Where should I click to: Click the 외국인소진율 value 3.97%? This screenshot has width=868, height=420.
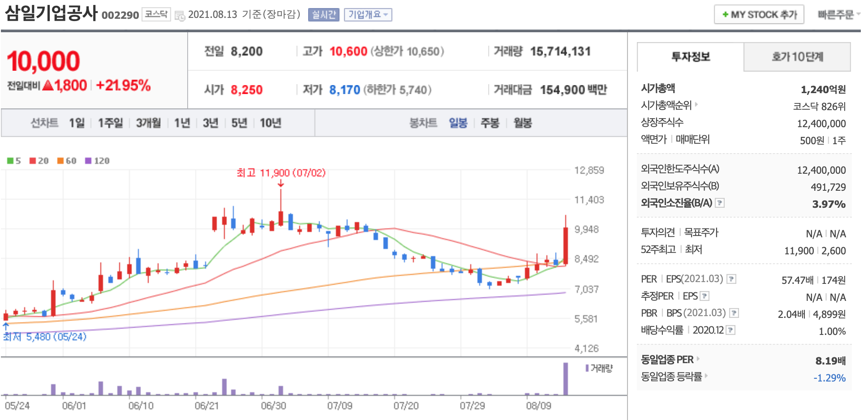pos(829,204)
